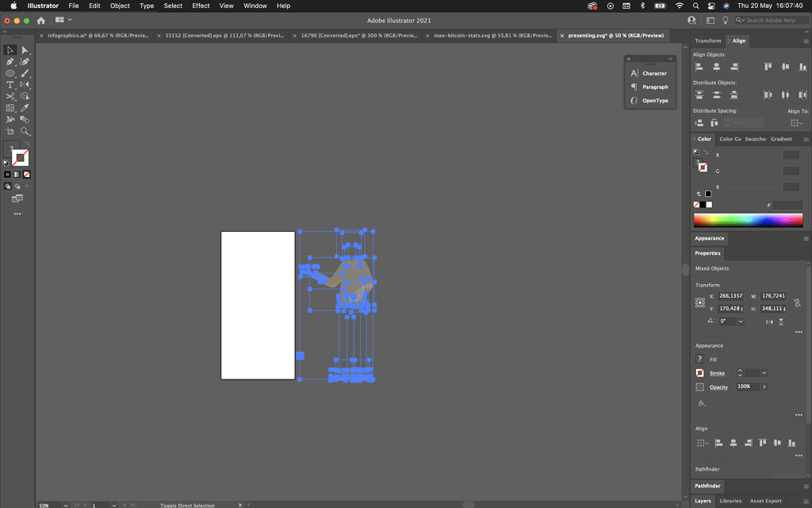Toggle Constrain Width and Height Proportions link
Screen dimensions: 812x508
pos(797,302)
